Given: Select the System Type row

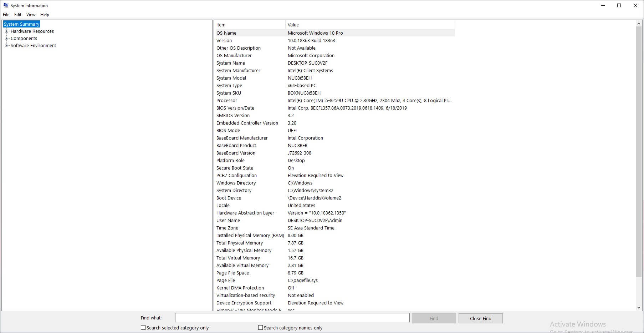Looking at the screenshot, I should coord(334,85).
